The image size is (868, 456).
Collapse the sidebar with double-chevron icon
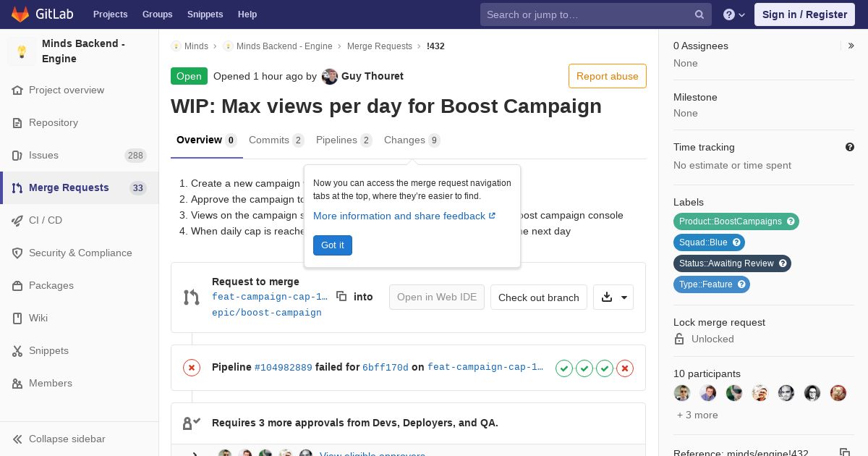[17, 439]
